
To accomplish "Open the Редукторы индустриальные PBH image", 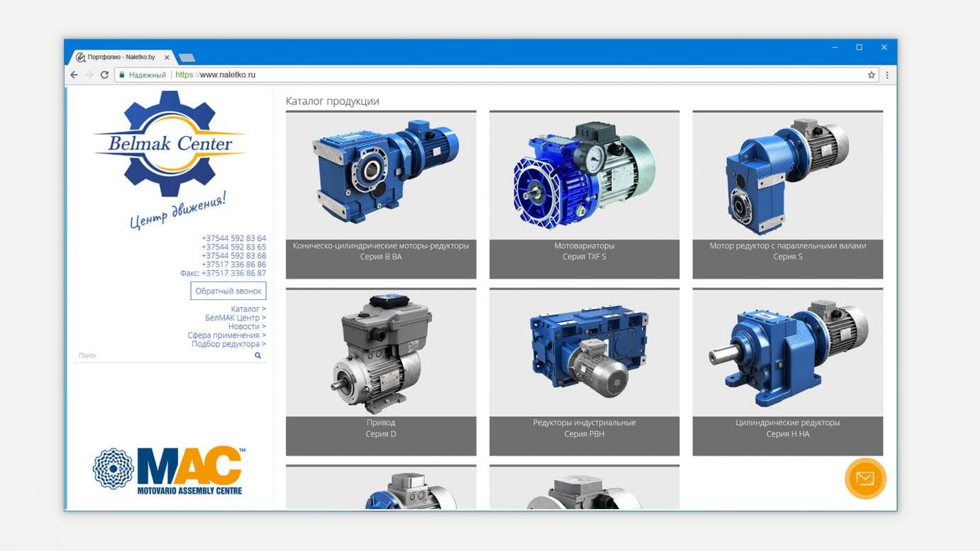I will coord(584,353).
